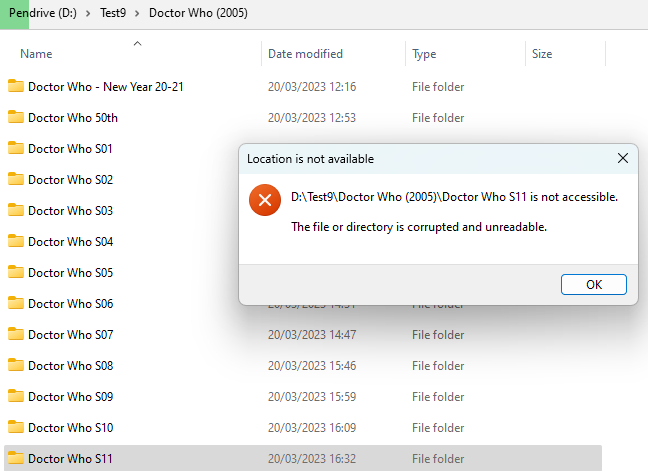Click 'The file or directory is corrupted' message
The image size is (648, 471).
(x=419, y=227)
